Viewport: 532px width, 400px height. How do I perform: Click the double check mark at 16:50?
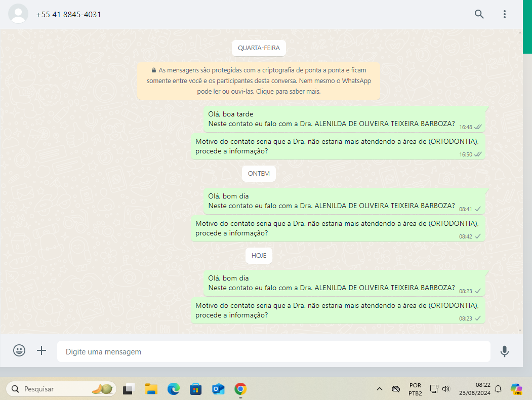tap(478, 154)
